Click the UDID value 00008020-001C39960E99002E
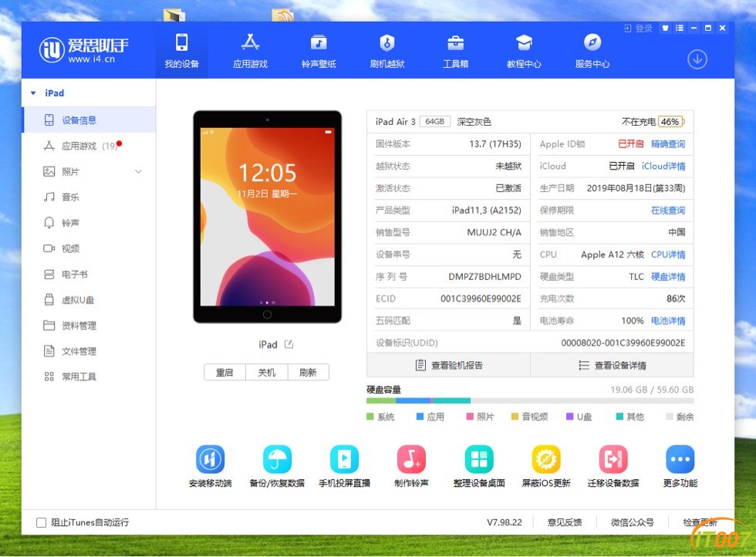Image resolution: width=756 pixels, height=557 pixels. tap(623, 343)
